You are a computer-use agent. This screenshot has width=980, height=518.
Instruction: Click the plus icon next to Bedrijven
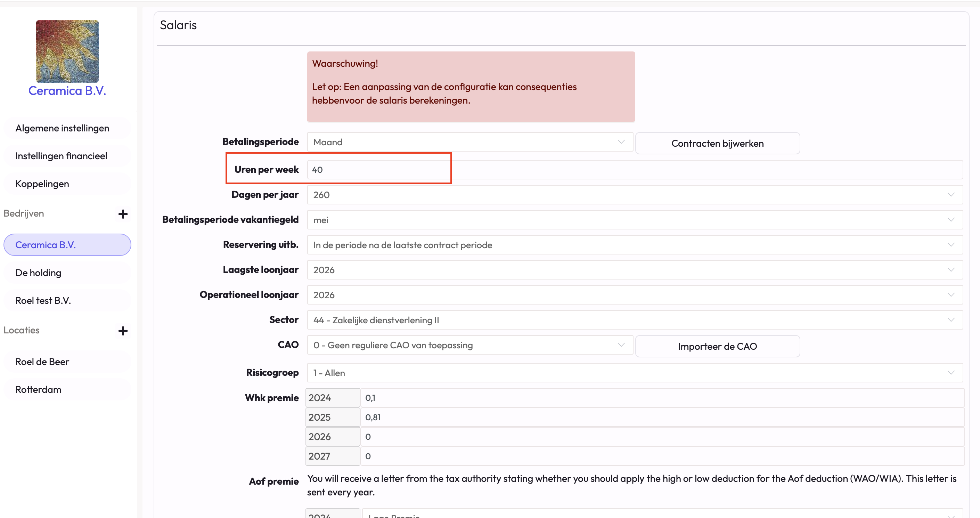tap(122, 214)
